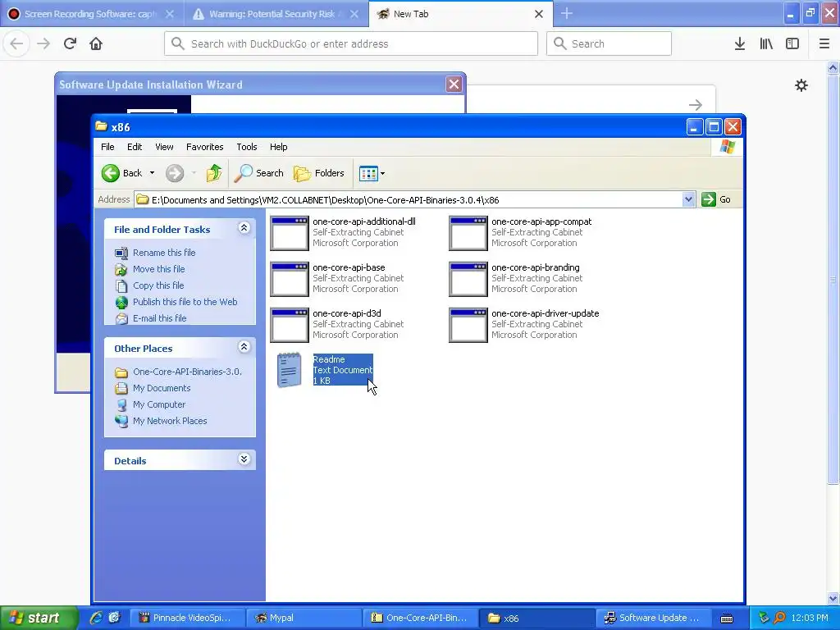Click the browser Search box
The height and width of the screenshot is (630, 840).
609,43
